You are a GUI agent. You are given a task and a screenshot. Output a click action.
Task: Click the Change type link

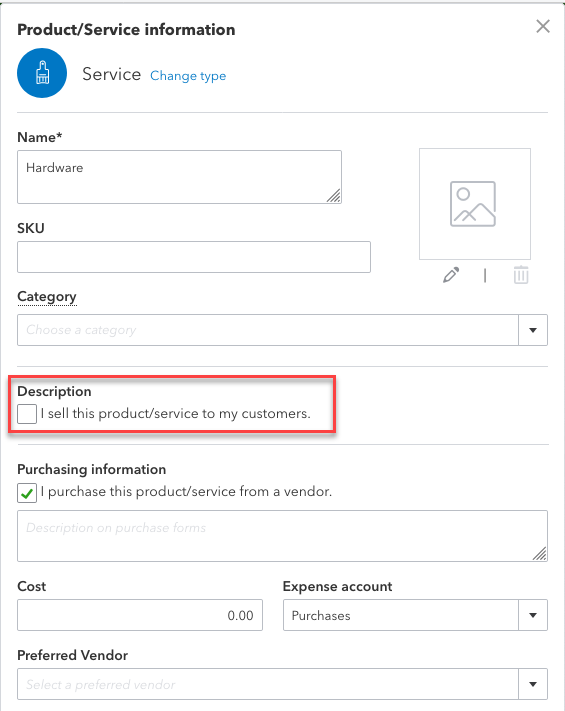(188, 75)
